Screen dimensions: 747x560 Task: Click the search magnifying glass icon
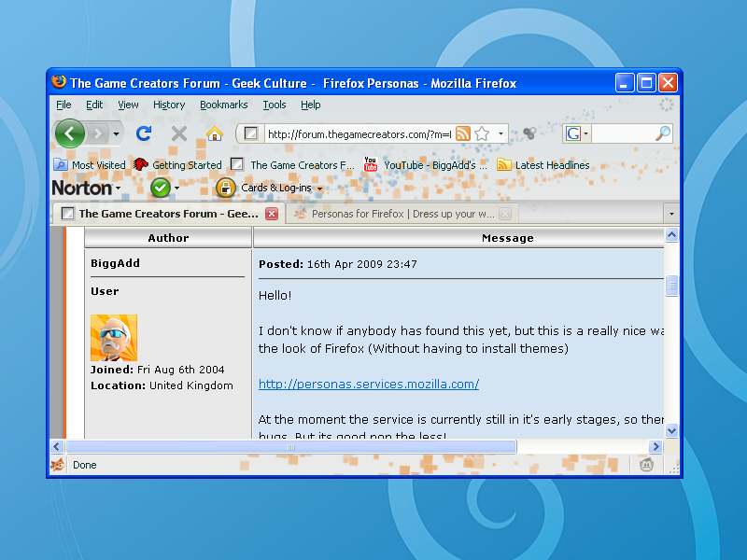point(663,133)
